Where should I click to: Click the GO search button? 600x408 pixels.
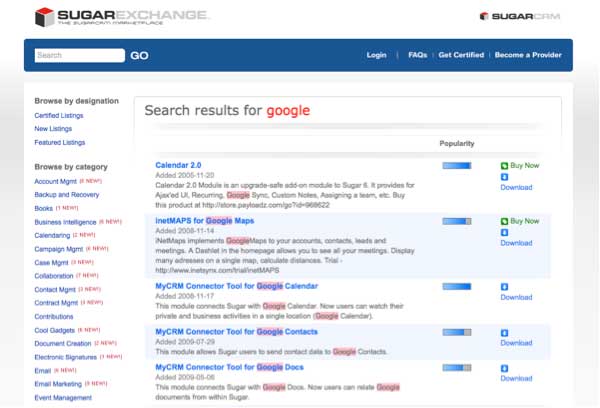pos(139,55)
